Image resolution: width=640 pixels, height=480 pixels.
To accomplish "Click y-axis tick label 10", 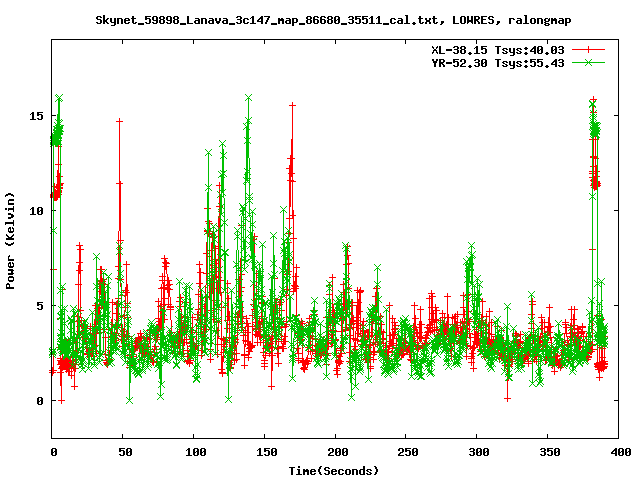I will point(36,211).
